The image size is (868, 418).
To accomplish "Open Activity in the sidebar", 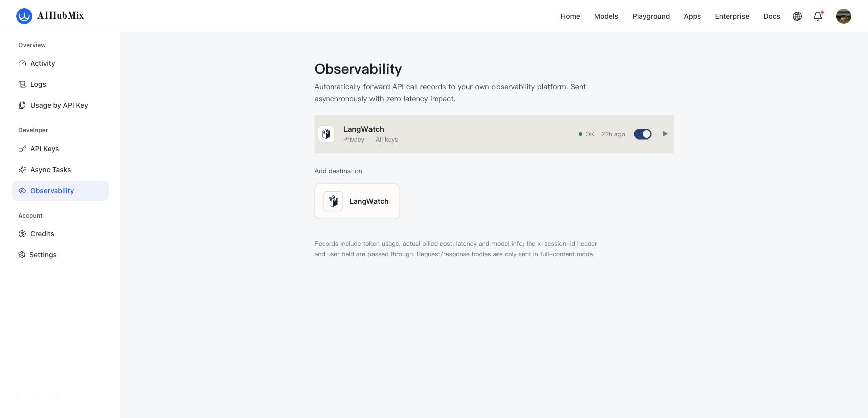I will tap(60, 63).
